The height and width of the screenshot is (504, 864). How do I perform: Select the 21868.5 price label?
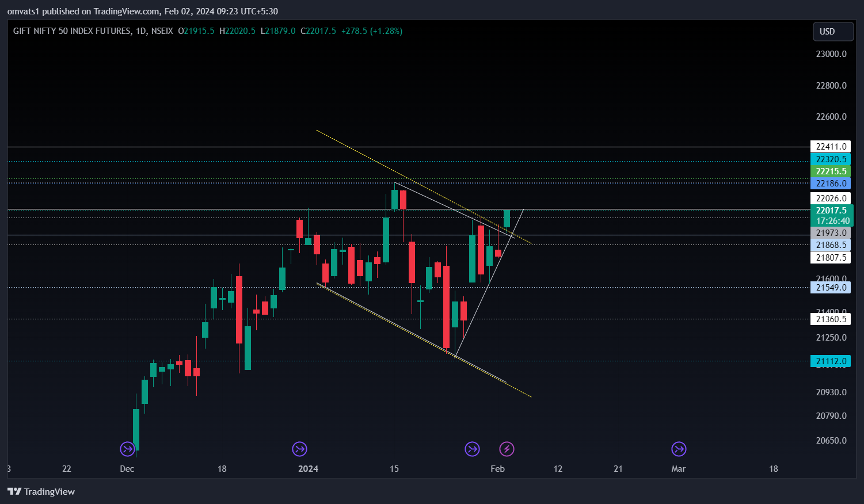point(830,245)
